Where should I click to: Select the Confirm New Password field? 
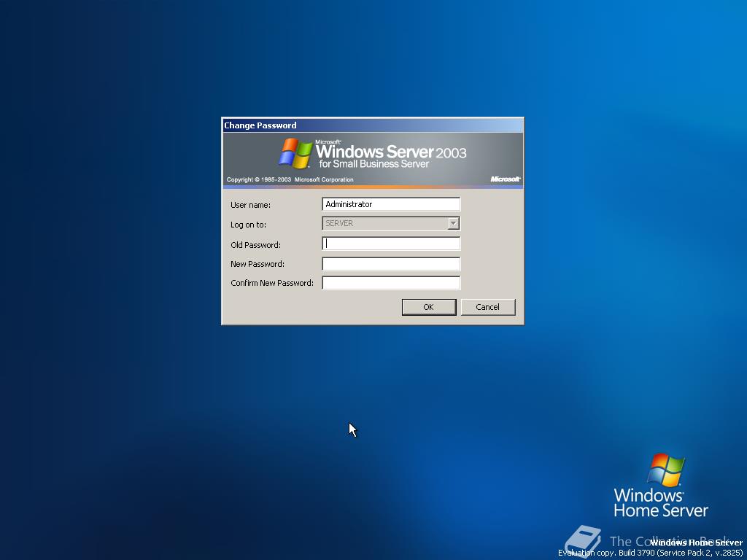391,283
